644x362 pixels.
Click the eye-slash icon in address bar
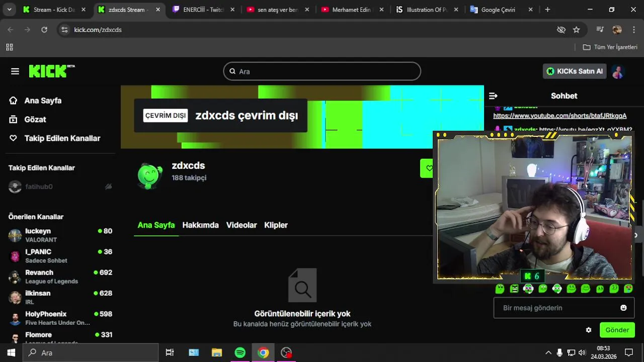click(x=561, y=30)
